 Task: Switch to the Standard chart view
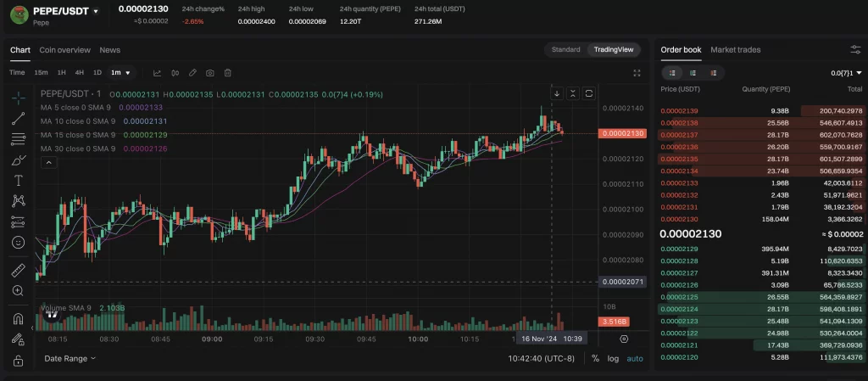[565, 50]
